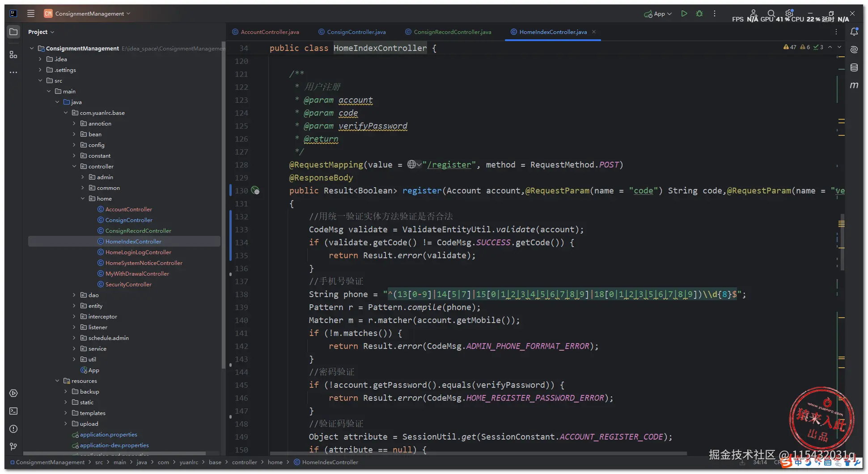This screenshot has height=474, width=868.
Task: Click breadcrumb 'controller' in navigation bar
Action: point(244,462)
